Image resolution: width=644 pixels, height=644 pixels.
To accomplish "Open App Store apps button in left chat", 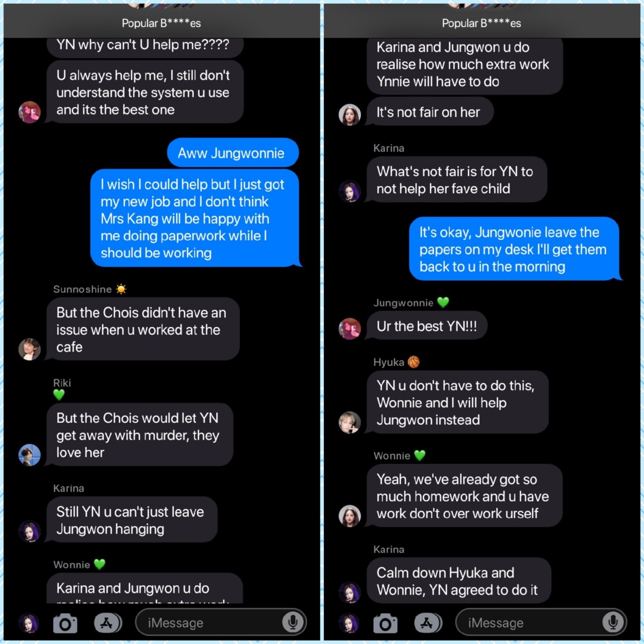I will coord(108,623).
